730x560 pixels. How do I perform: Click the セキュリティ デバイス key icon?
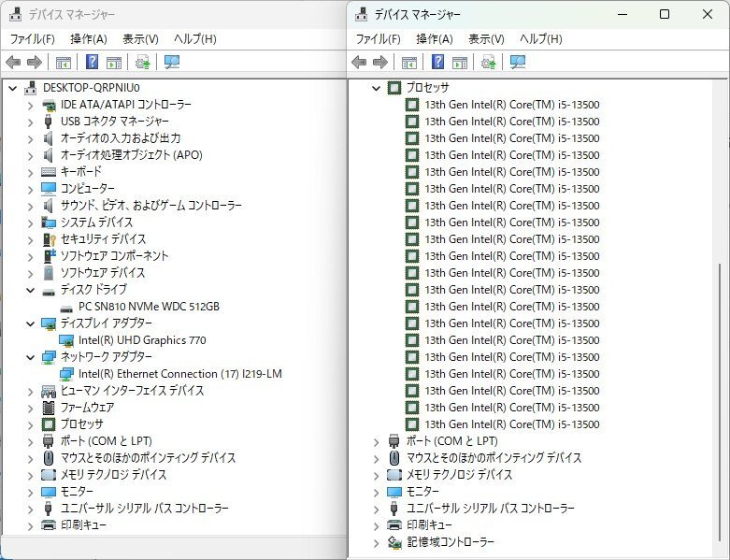pyautogui.click(x=49, y=239)
